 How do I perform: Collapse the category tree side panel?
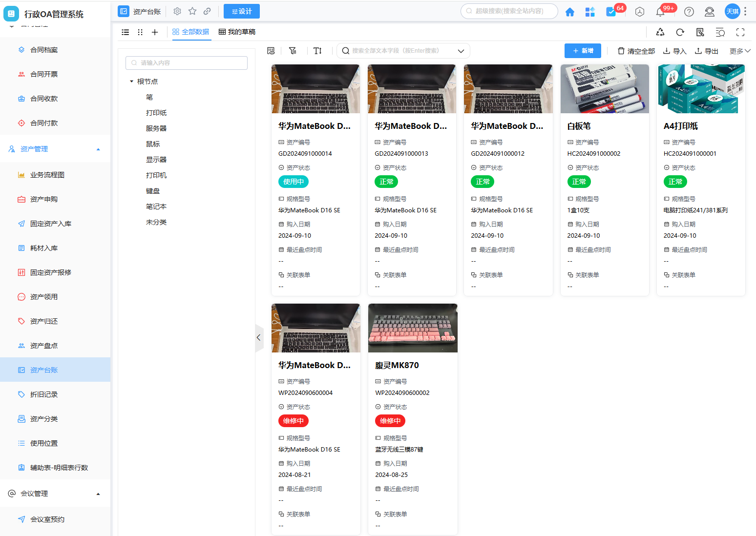click(259, 337)
